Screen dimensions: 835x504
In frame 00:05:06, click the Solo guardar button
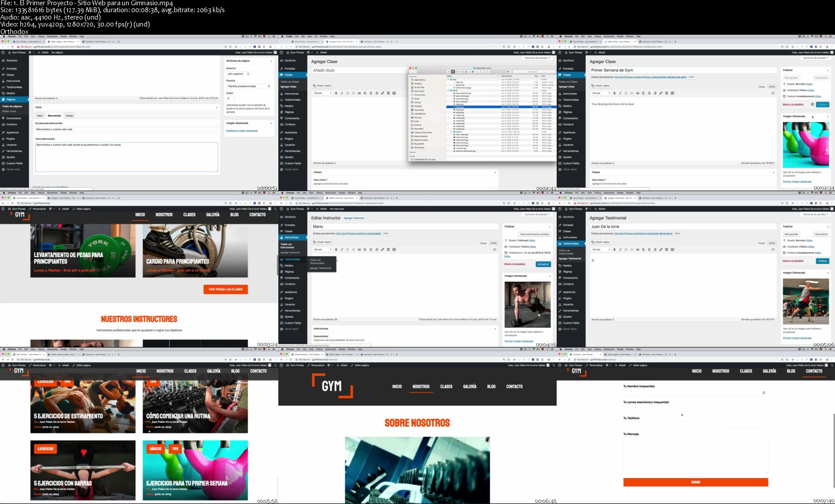pos(791,234)
